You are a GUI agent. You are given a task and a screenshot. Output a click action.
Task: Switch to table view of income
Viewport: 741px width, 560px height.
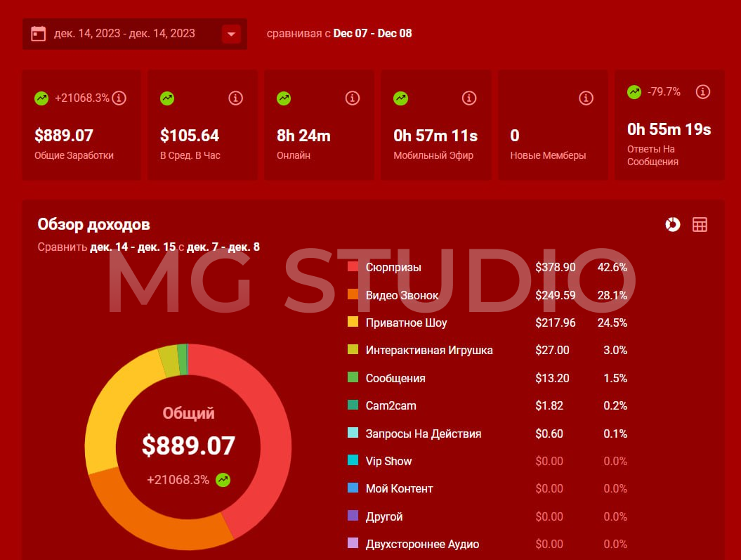(700, 224)
